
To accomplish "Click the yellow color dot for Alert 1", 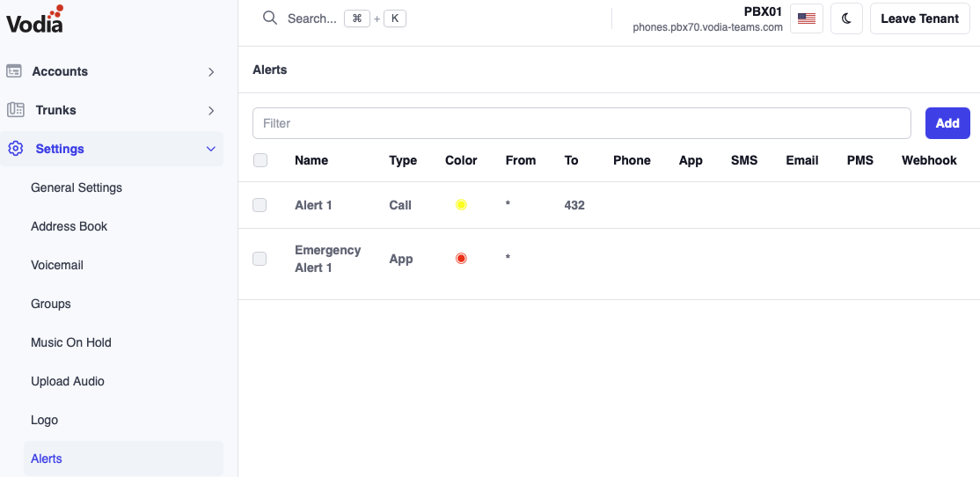I will [x=461, y=205].
